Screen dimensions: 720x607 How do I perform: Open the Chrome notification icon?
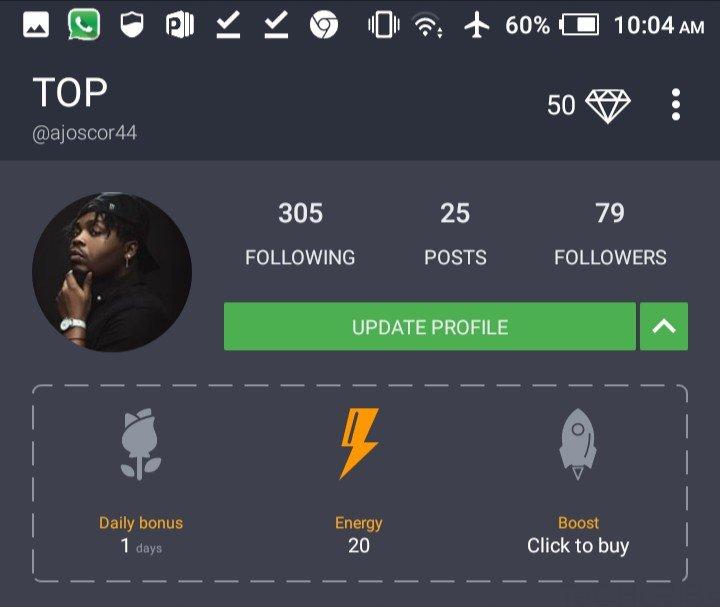(x=324, y=25)
